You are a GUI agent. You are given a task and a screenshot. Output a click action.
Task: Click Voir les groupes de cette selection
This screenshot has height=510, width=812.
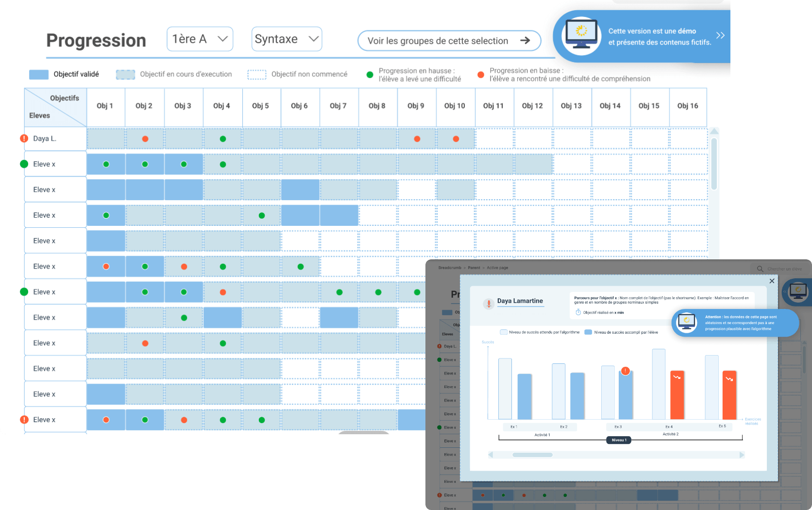[x=449, y=41]
